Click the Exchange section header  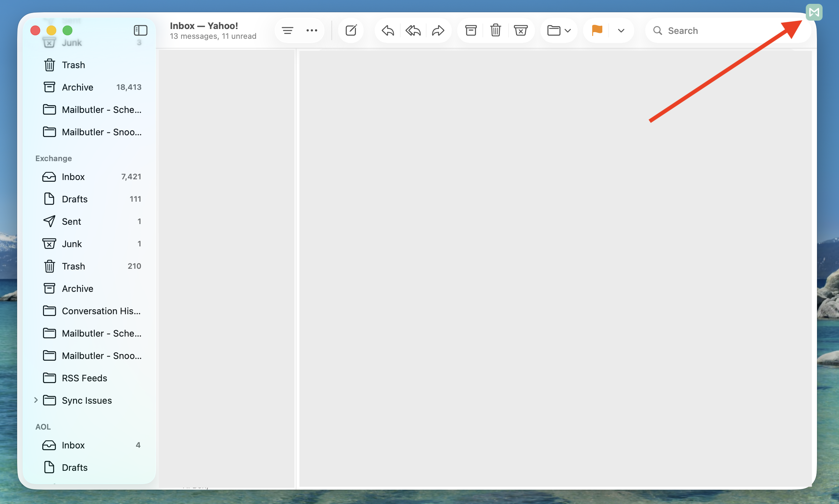pos(53,158)
